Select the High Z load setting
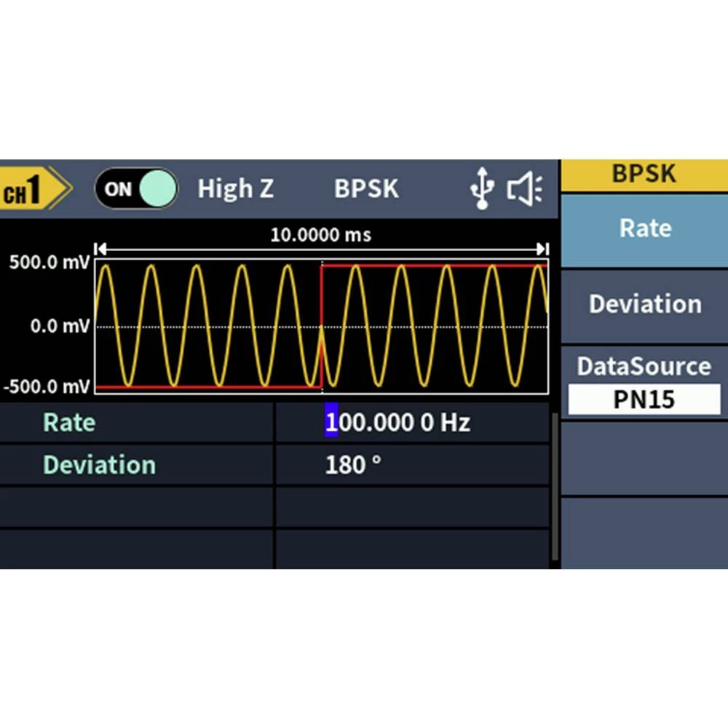Viewport: 728px width, 728px height. coord(235,189)
